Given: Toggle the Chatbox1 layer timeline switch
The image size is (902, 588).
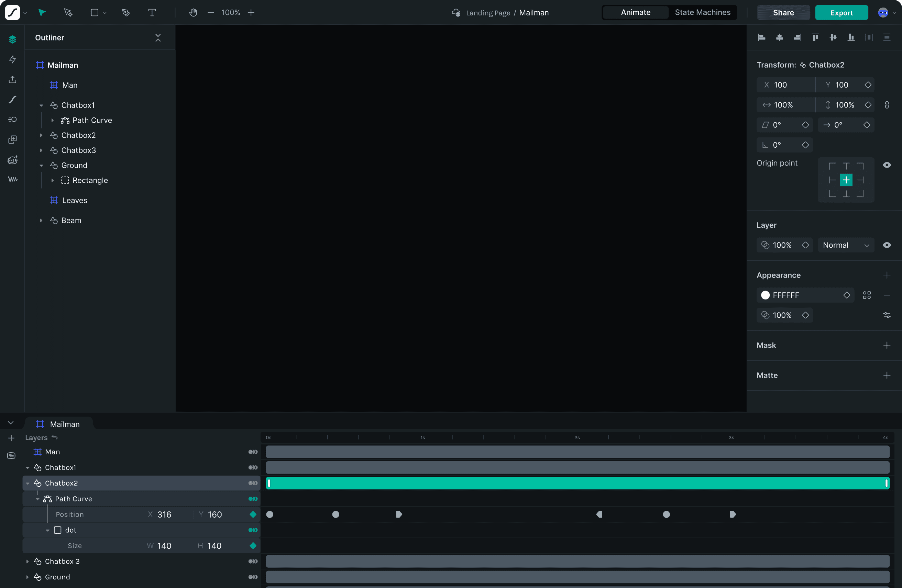Looking at the screenshot, I should point(253,467).
